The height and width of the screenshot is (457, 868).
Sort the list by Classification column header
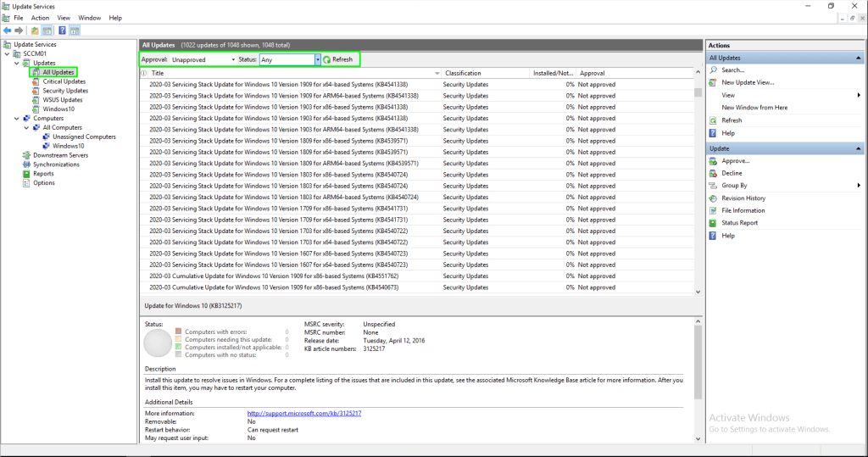click(x=483, y=74)
